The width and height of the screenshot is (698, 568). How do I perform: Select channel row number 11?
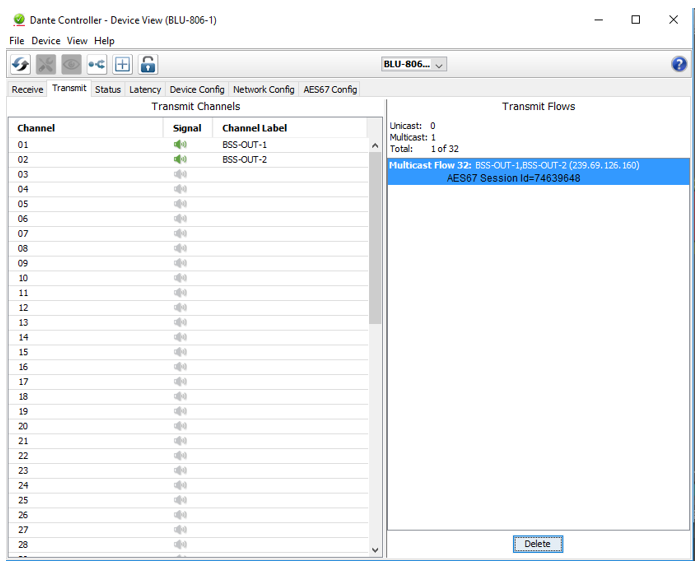(23, 293)
